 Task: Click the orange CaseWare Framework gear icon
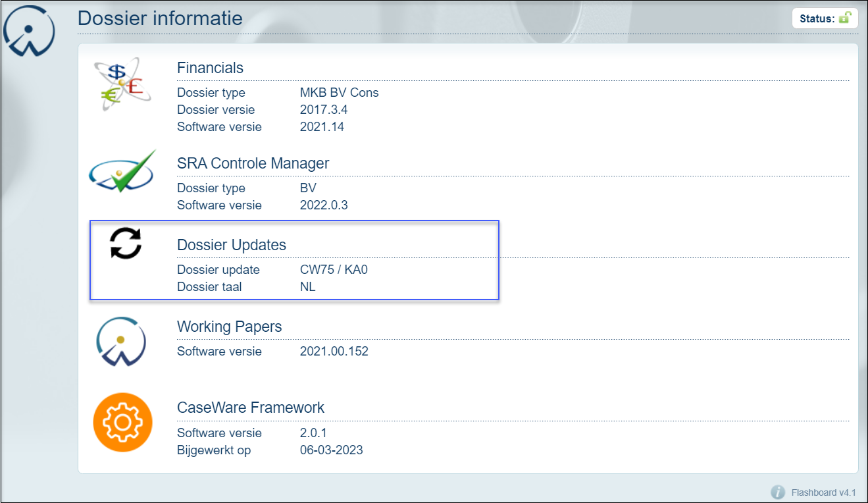(x=122, y=423)
